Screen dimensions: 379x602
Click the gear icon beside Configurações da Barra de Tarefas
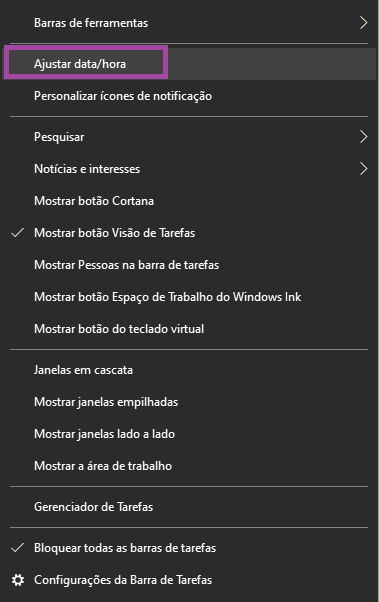pos(18,580)
